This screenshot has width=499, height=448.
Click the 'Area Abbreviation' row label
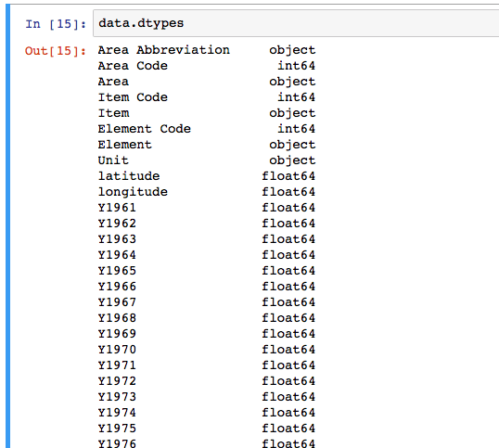pos(163,50)
